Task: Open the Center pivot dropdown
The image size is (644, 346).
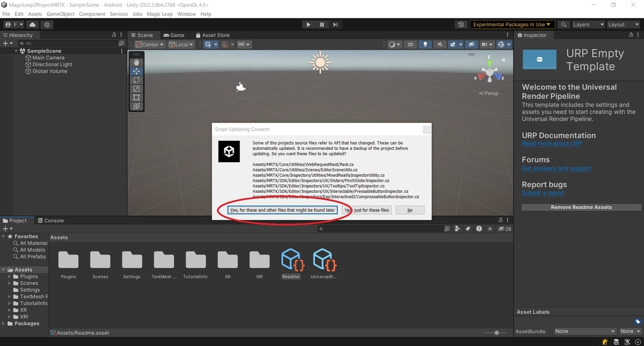Action: pyautogui.click(x=150, y=45)
